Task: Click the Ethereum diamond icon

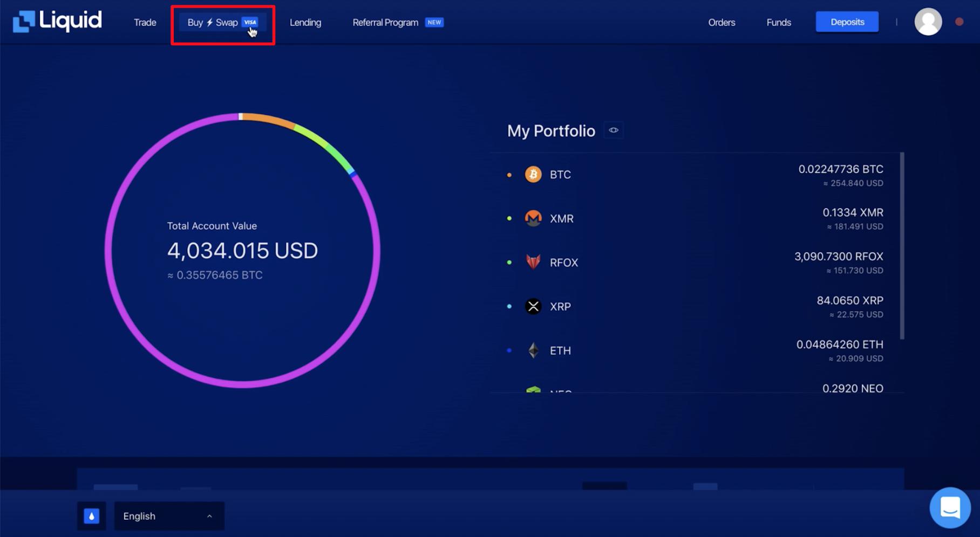Action: 533,350
